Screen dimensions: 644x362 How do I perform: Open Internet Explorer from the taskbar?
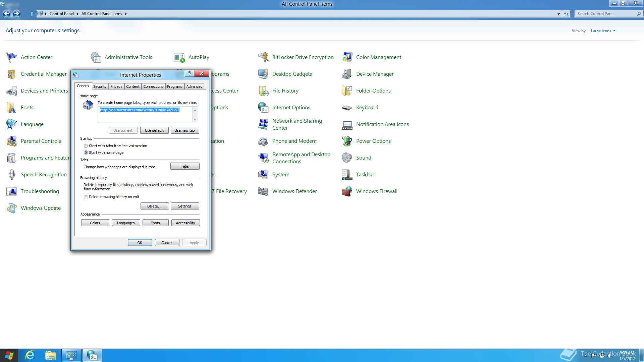coord(30,355)
